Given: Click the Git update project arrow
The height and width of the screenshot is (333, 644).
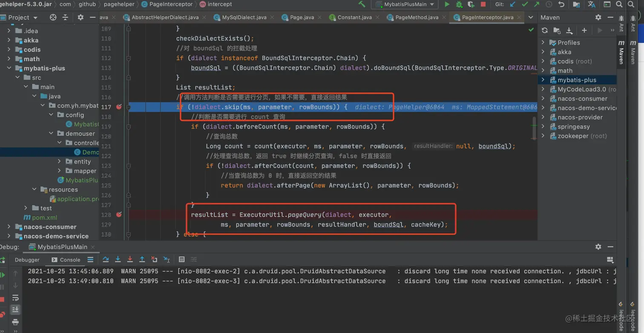Looking at the screenshot, I should coord(513,4).
